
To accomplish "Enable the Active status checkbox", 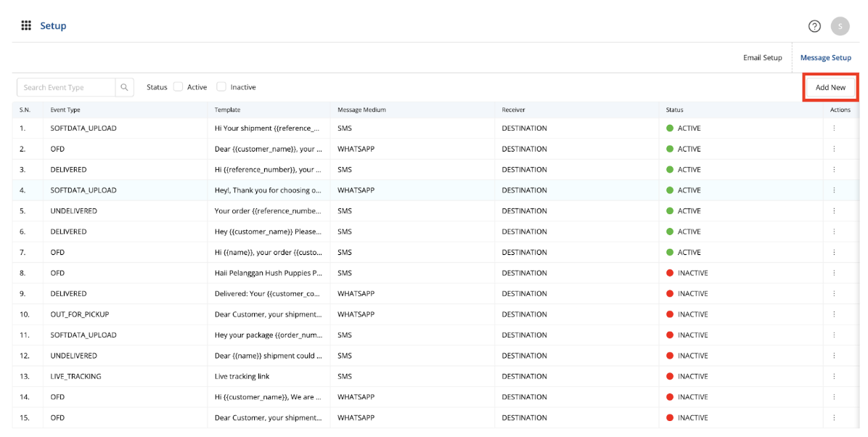I will tap(178, 87).
